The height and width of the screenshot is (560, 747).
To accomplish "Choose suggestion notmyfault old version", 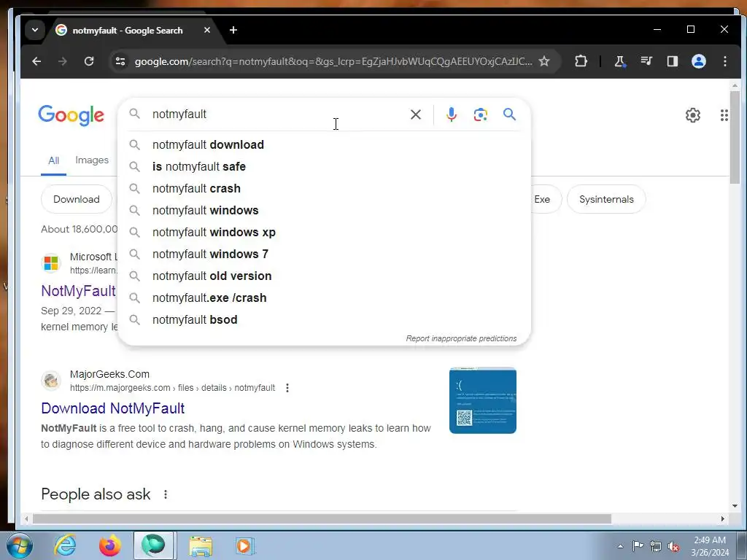I will pyautogui.click(x=324, y=276).
